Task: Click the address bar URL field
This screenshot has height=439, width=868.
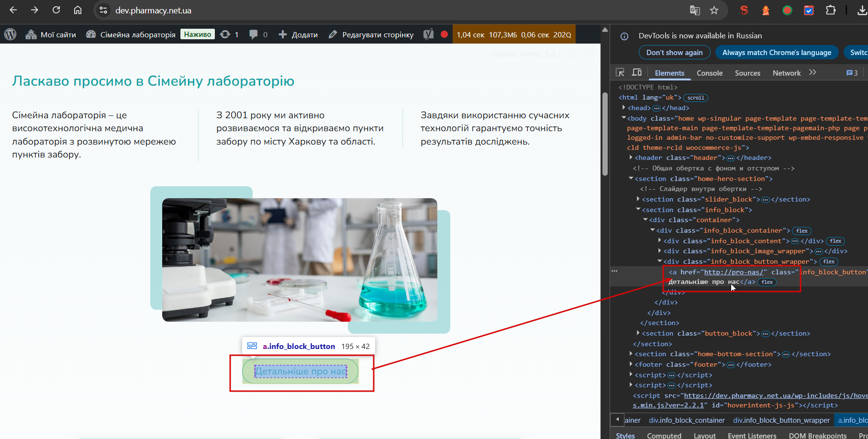Action: tap(392, 10)
